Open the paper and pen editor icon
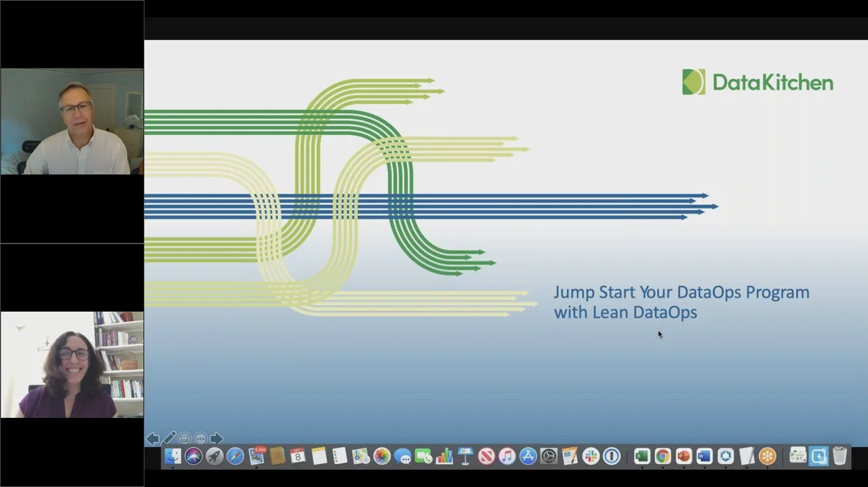 (747, 456)
